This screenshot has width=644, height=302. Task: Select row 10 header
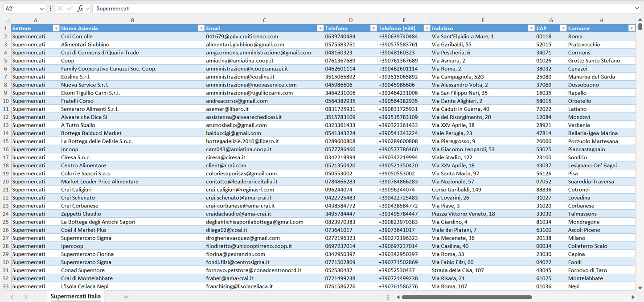6,101
